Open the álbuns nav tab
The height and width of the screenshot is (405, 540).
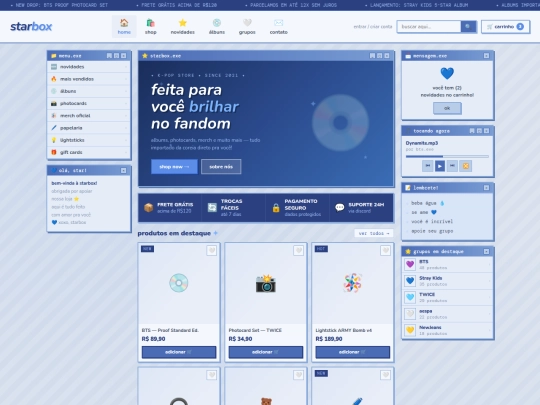coord(217,27)
